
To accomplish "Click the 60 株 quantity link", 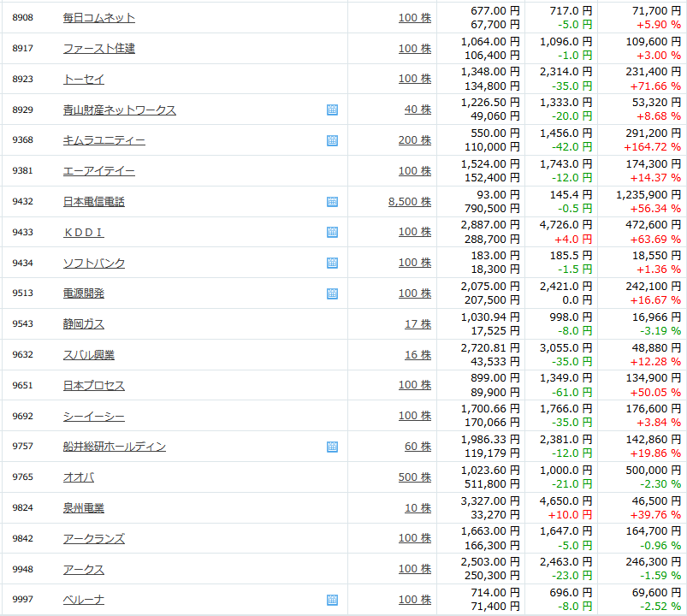I will [x=418, y=446].
